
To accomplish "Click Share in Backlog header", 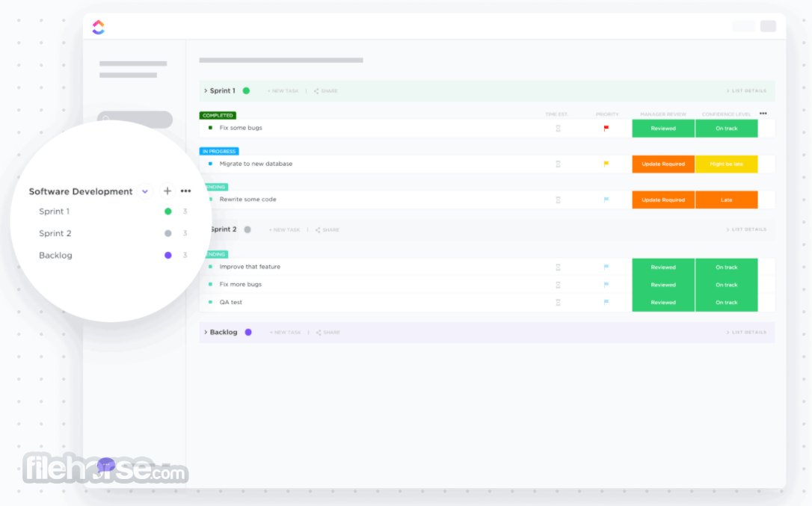I will 328,333.
